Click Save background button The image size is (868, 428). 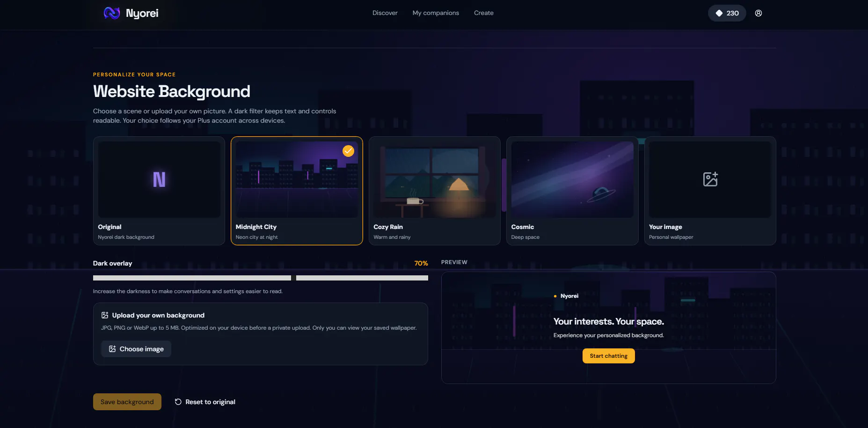click(127, 402)
